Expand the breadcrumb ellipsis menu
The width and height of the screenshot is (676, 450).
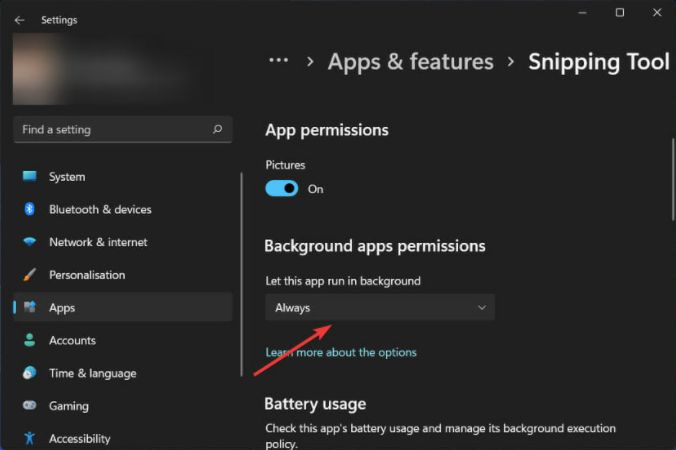(x=279, y=61)
